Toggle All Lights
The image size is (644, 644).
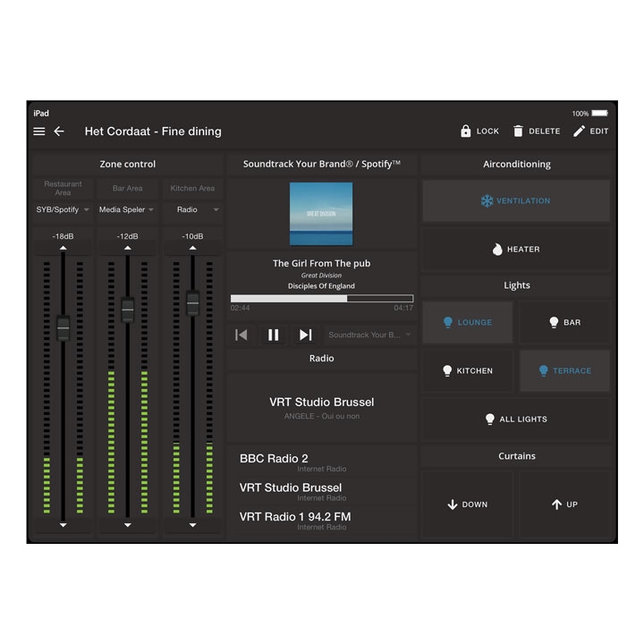[516, 419]
